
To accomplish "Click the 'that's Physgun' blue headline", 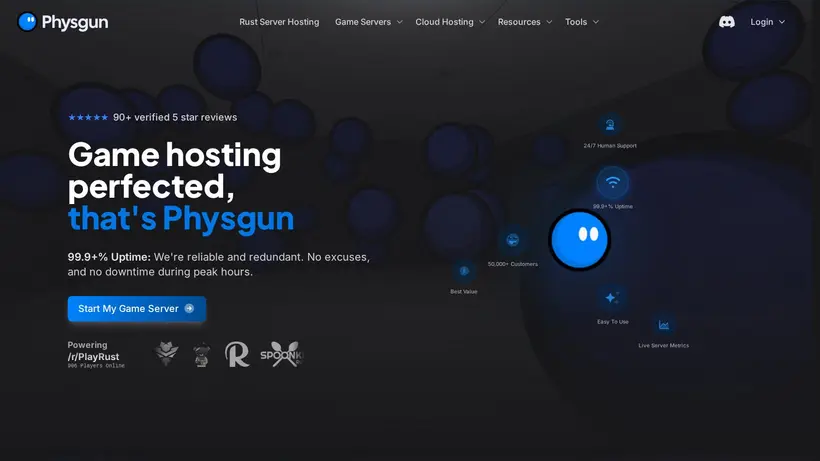I will [181, 218].
